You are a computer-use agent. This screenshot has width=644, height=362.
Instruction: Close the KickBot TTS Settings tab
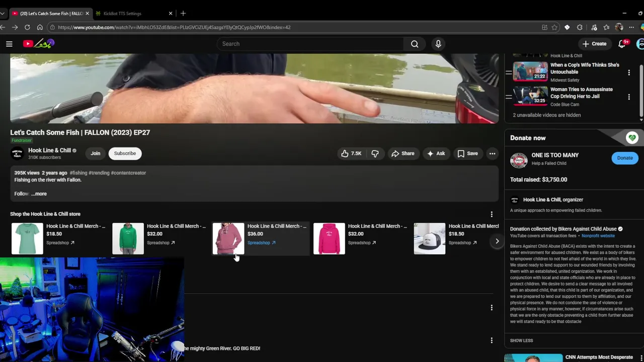tap(170, 14)
